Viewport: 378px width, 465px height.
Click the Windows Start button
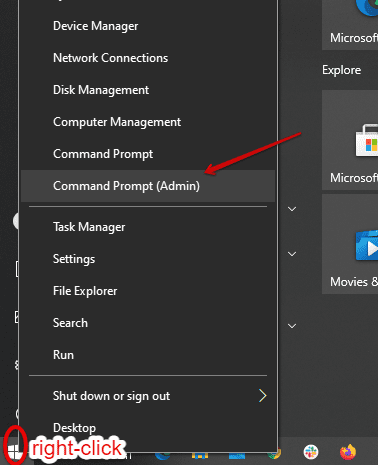14,452
